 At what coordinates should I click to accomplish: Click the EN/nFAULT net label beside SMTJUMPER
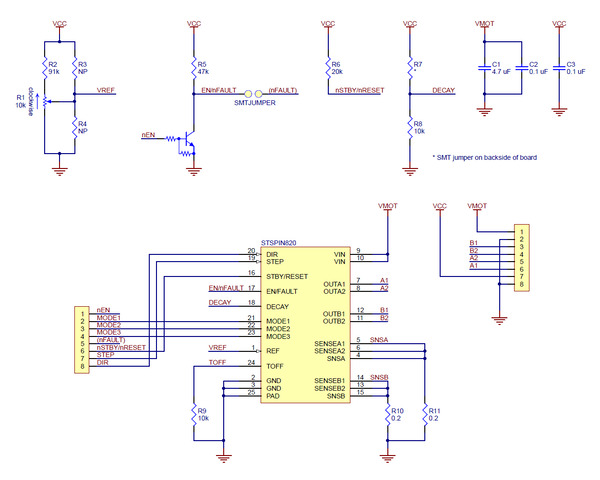pos(219,90)
